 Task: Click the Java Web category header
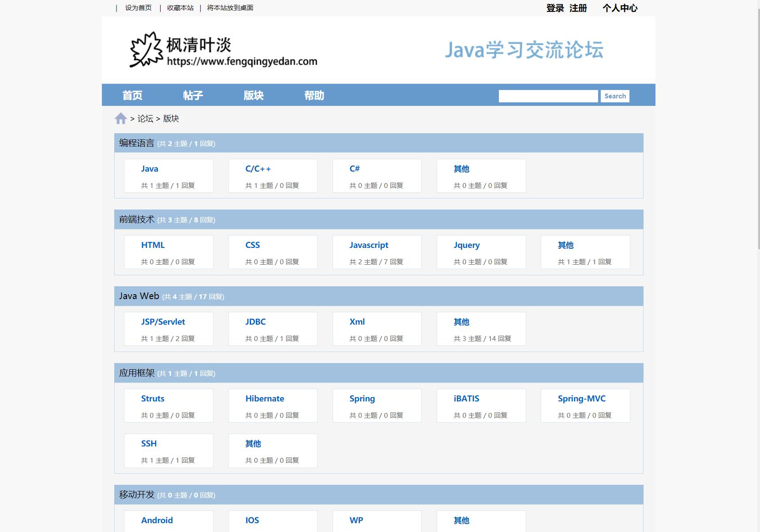[x=379, y=296]
